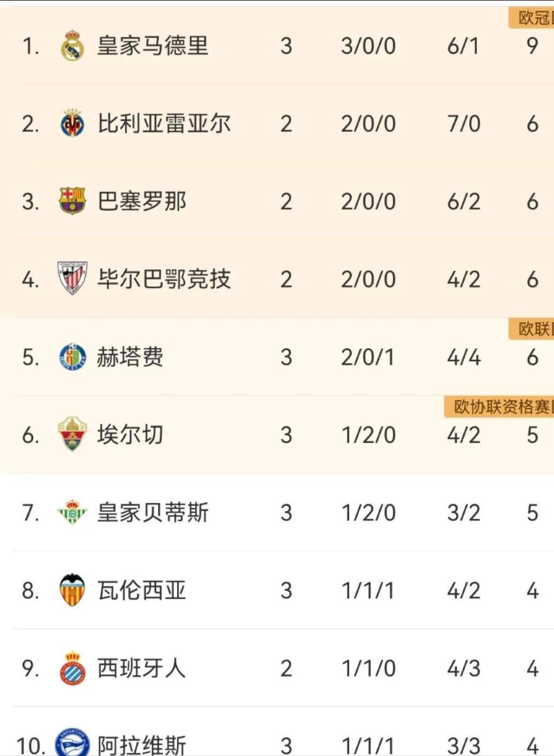This screenshot has height=756, width=554.
Task: Click the Espanyol club crest
Action: [x=72, y=668]
